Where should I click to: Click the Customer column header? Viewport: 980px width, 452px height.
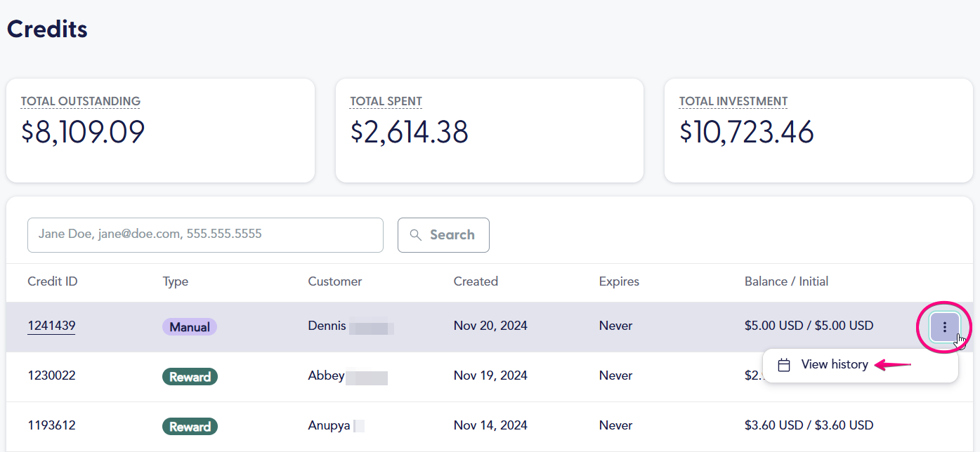pos(334,281)
